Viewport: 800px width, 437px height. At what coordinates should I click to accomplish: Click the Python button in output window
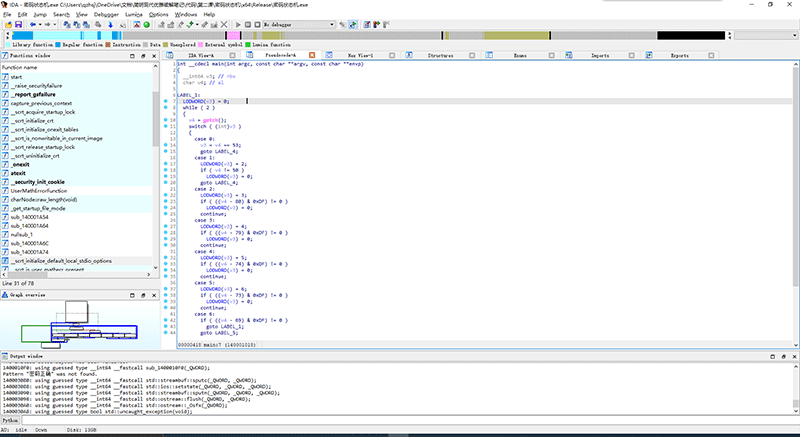[12, 421]
